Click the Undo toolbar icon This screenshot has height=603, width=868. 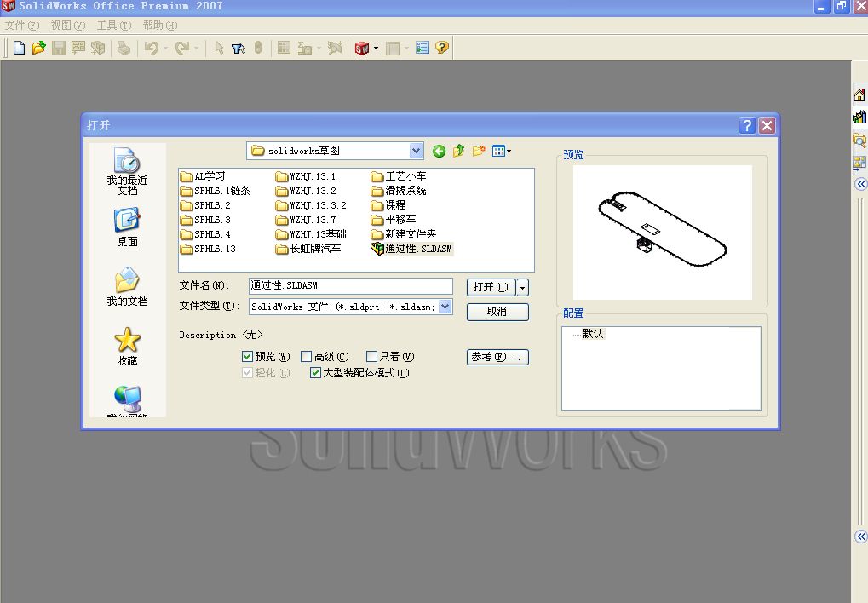152,49
